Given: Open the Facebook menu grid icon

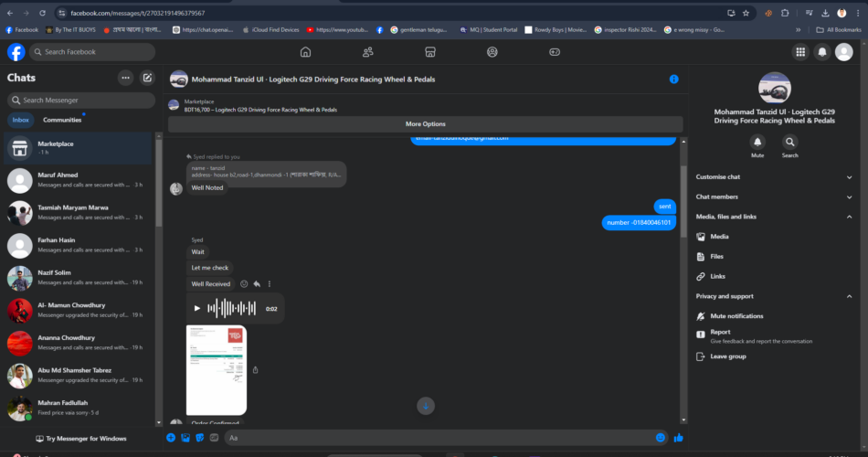Looking at the screenshot, I should pos(800,52).
